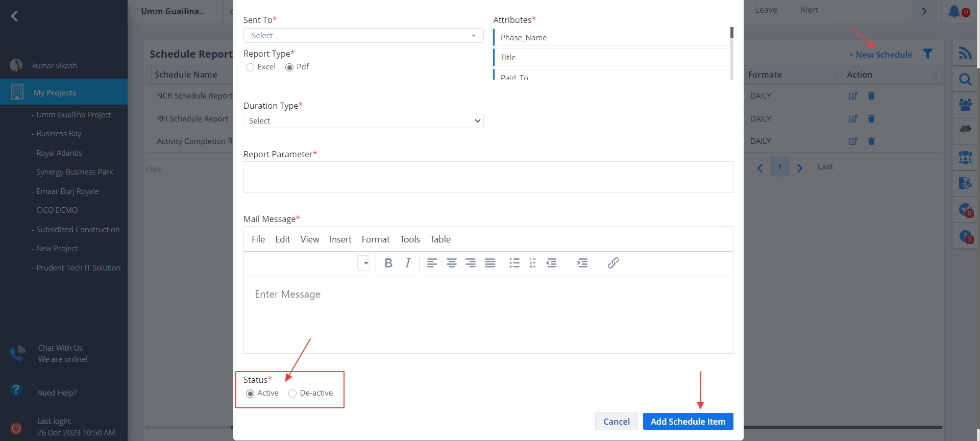Viewport: 980px width, 441px height.
Task: Click the Cancel button
Action: (x=617, y=422)
